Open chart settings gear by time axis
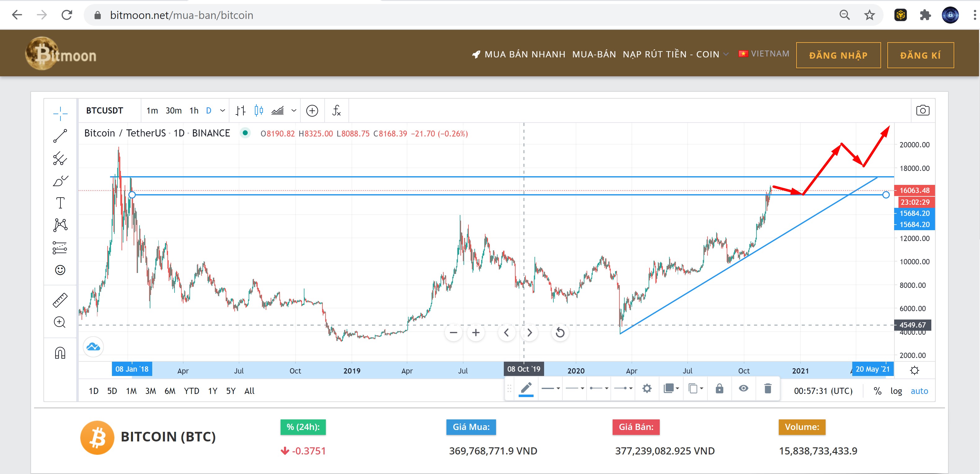The width and height of the screenshot is (980, 474). pos(915,370)
